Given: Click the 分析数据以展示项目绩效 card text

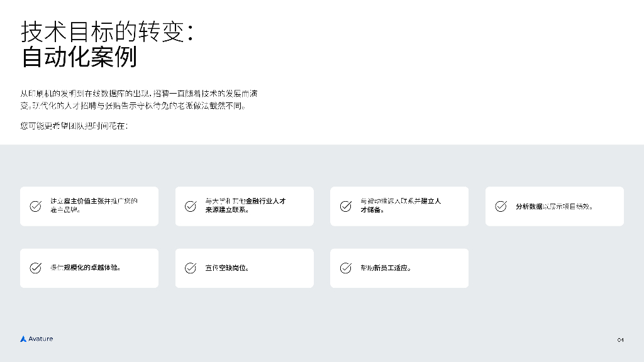Looking at the screenshot, I should click(x=554, y=206).
